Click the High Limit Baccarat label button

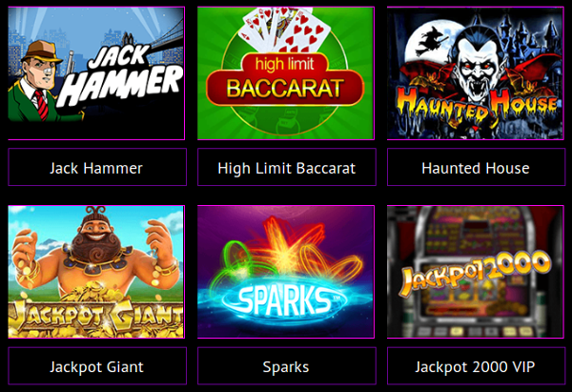[287, 167]
